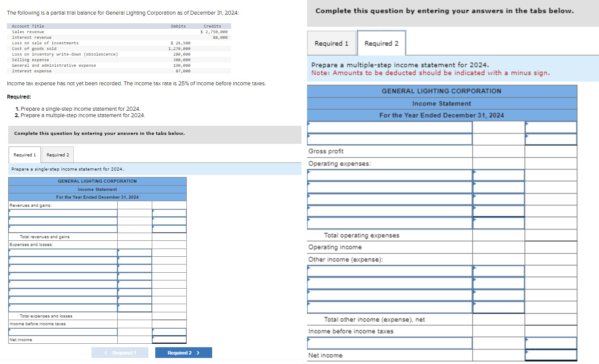Click 'Cost of goods sold' account title
Viewport: 599px width, 364px height.
tap(34, 49)
